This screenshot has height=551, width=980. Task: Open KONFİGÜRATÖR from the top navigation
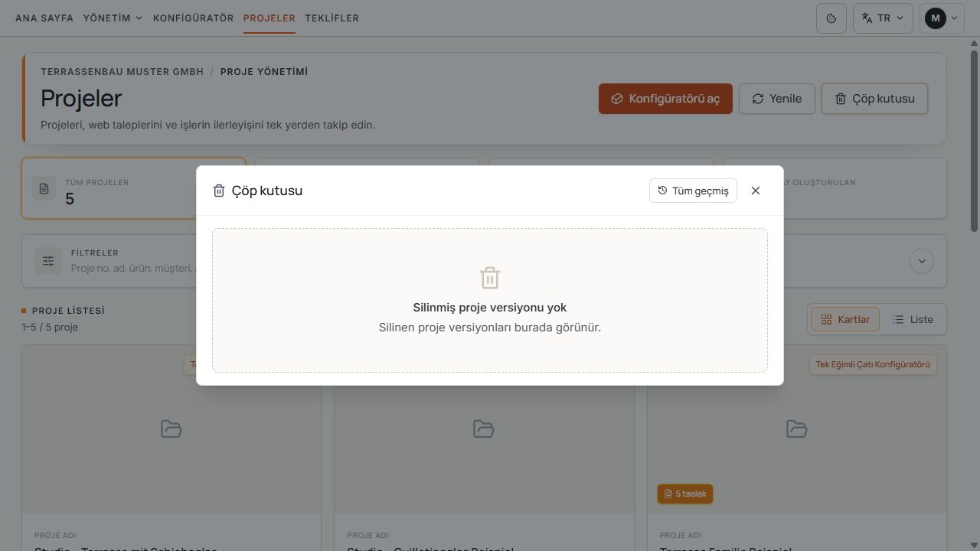coord(194,18)
